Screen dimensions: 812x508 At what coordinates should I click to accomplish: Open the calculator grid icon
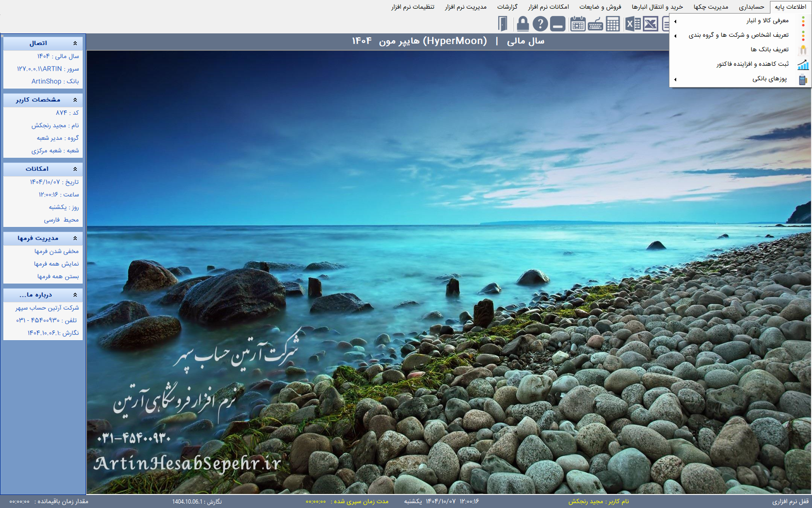(x=613, y=24)
